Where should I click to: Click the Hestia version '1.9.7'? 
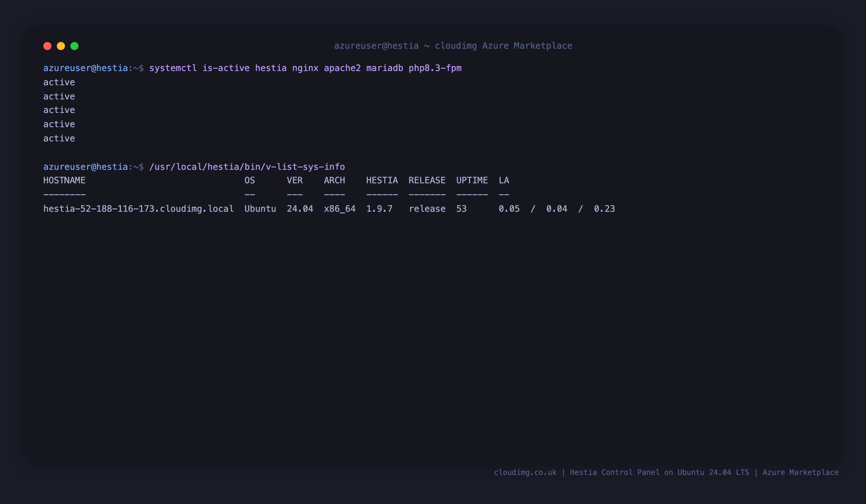tap(380, 209)
